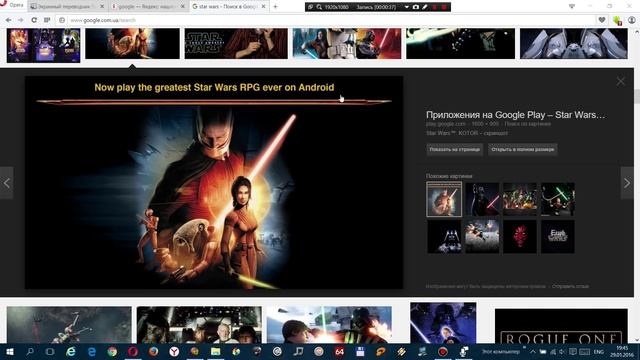Open the Opera tabs menu icon
Viewport: 640px width, 360px height.
point(571,7)
